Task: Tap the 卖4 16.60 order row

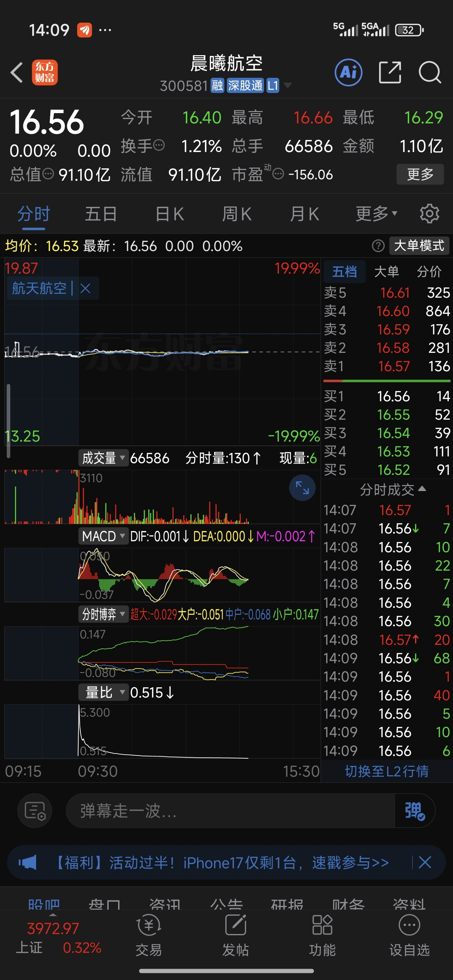Action: [x=387, y=311]
